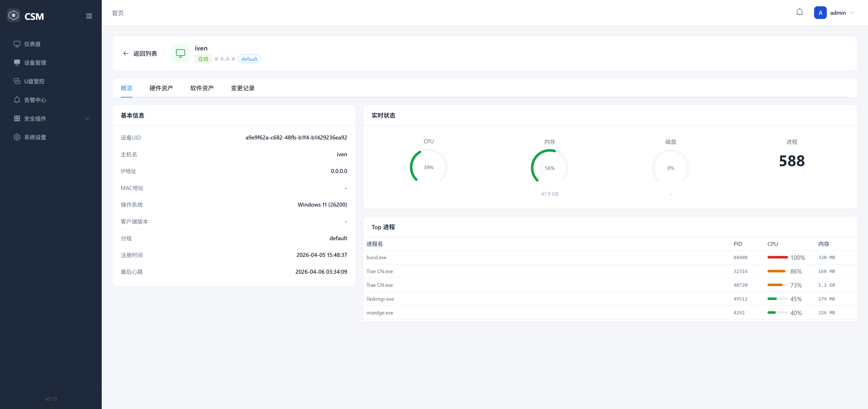Click the green device monitor icon
The width and height of the screenshot is (868, 409).
click(x=180, y=53)
